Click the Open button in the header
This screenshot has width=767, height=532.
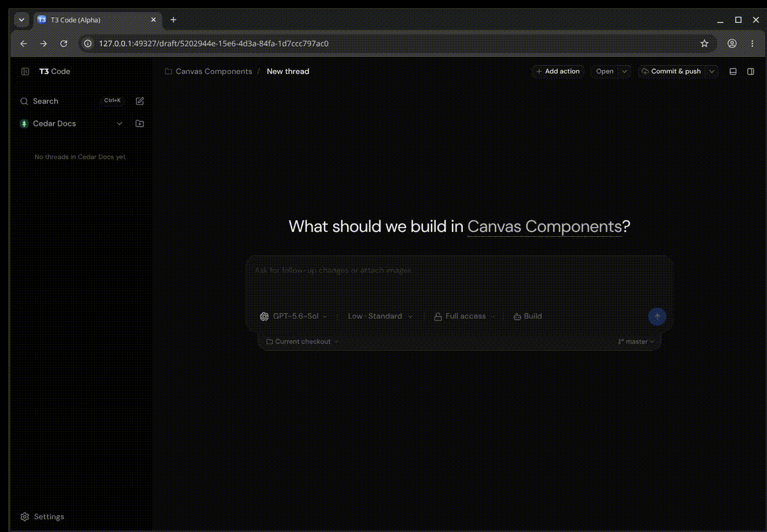point(605,72)
